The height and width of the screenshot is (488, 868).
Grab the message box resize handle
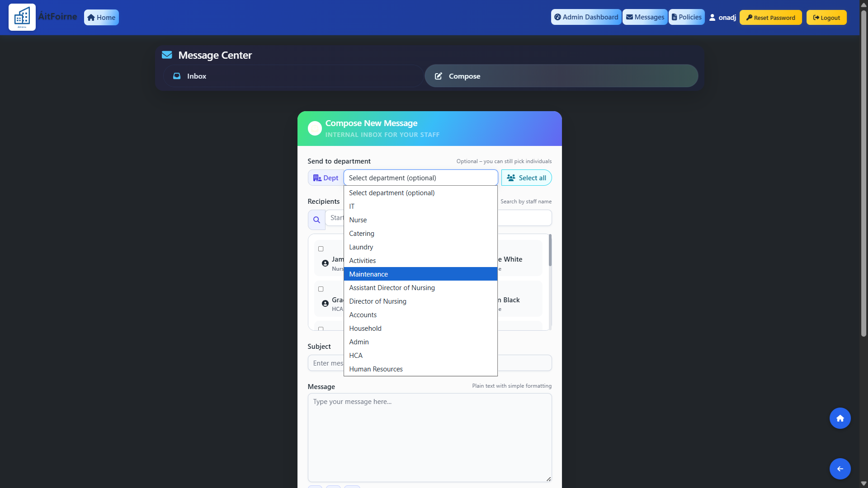click(x=548, y=479)
